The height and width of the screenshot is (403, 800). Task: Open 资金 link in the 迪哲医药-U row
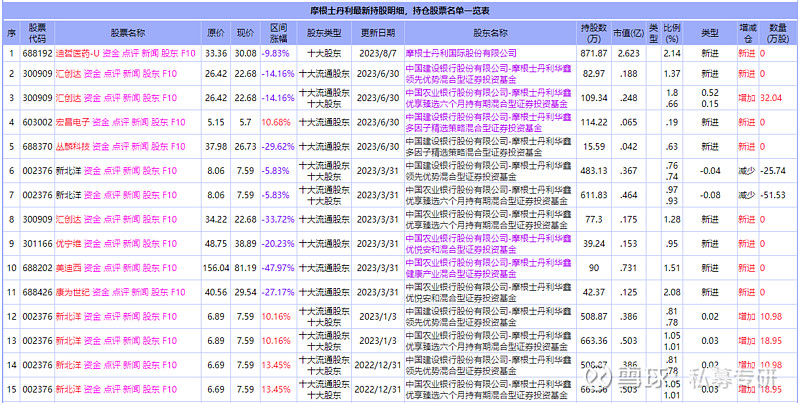tap(110, 53)
